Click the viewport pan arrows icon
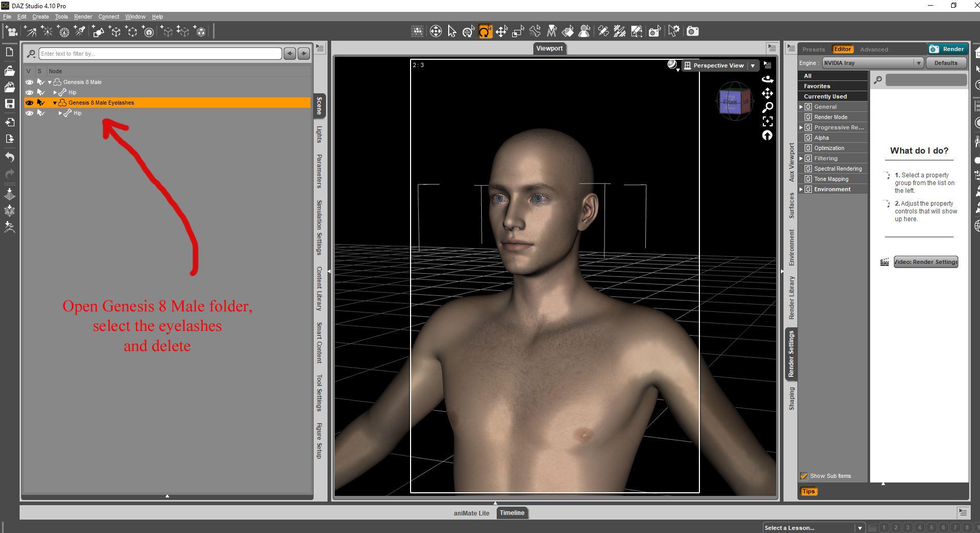980x533 pixels. [x=767, y=93]
